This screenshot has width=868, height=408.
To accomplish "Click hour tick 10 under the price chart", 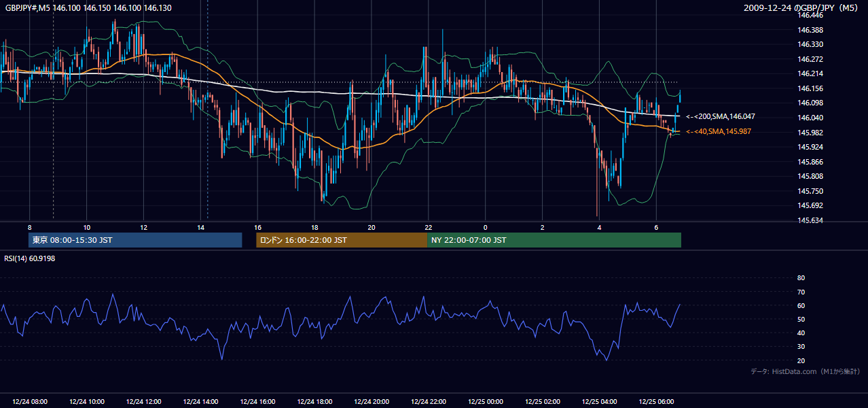I will pos(87,227).
